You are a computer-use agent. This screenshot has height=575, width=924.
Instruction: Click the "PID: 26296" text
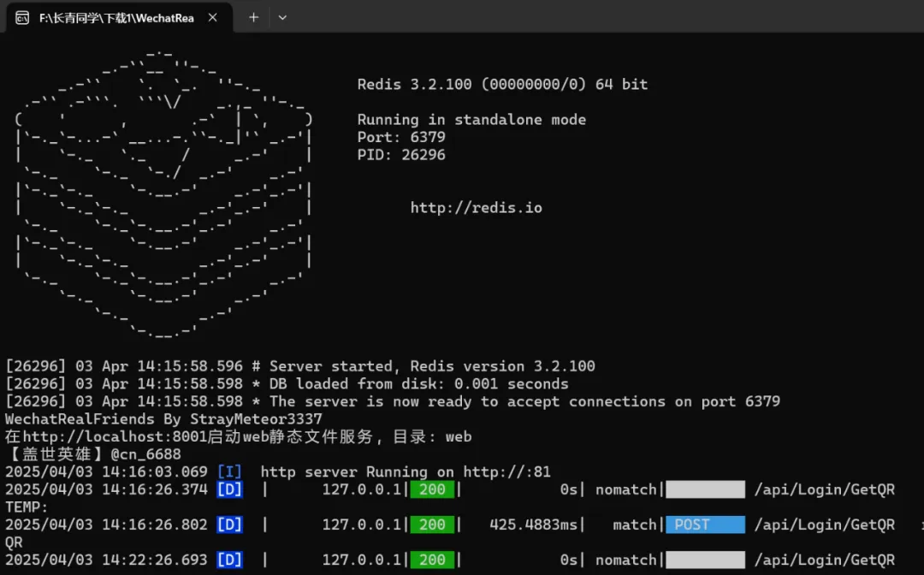(x=401, y=155)
